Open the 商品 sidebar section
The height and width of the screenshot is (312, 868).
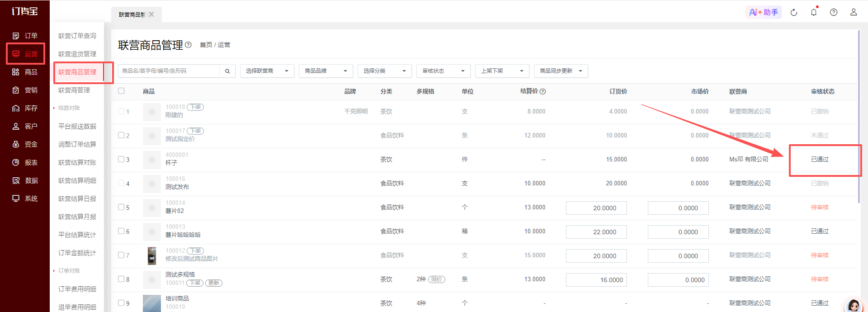(x=25, y=72)
